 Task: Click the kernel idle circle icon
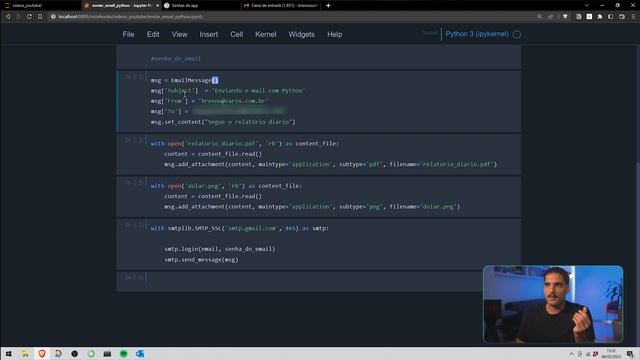click(x=517, y=35)
